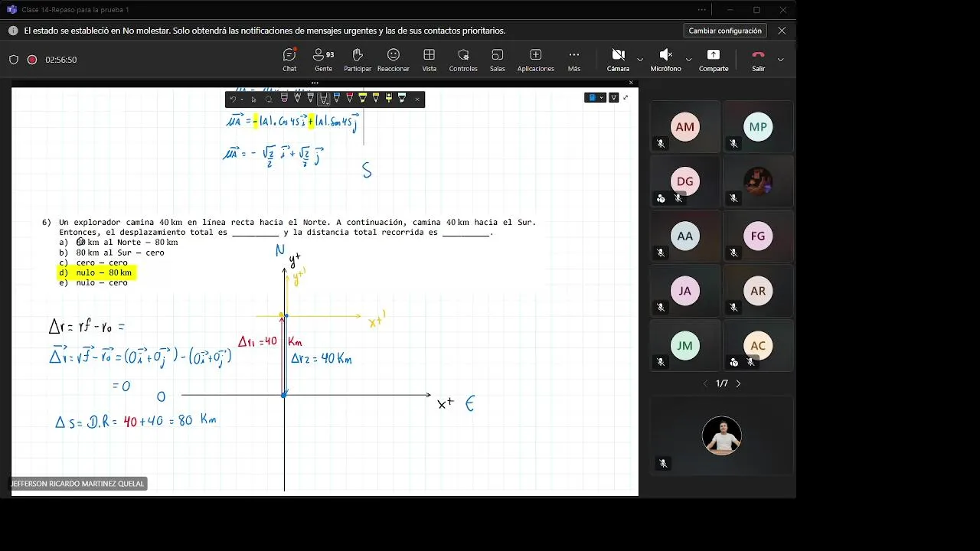
Task: Close the floating pen toolbar
Action: (x=417, y=99)
